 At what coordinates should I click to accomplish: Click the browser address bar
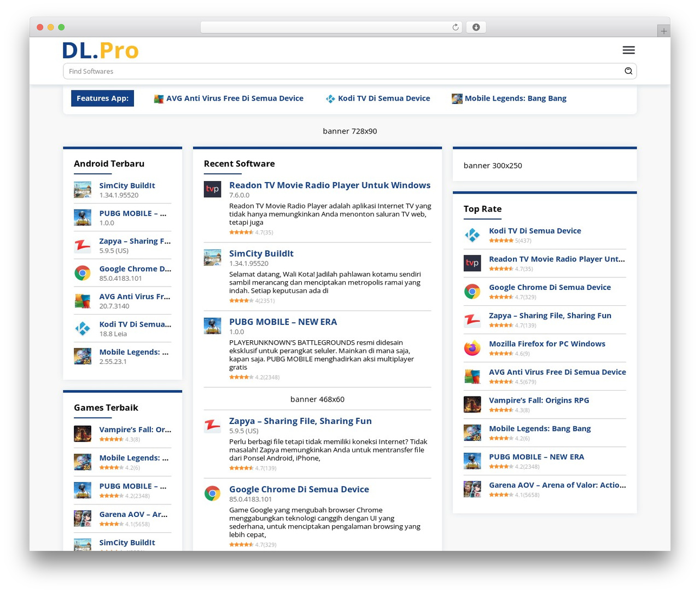click(331, 27)
